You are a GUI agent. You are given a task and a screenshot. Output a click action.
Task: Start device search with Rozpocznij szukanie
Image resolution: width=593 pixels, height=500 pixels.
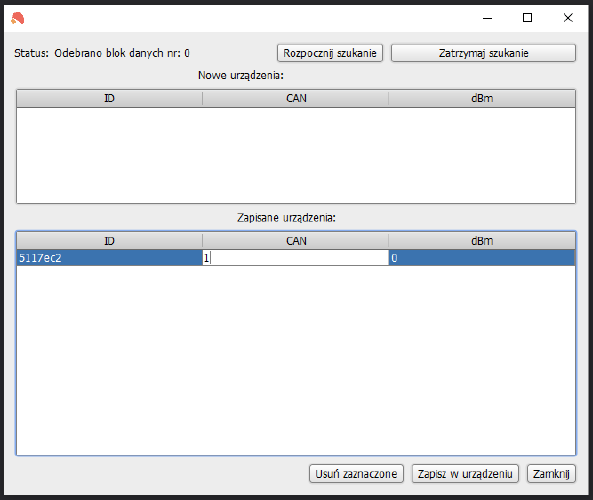(x=330, y=53)
